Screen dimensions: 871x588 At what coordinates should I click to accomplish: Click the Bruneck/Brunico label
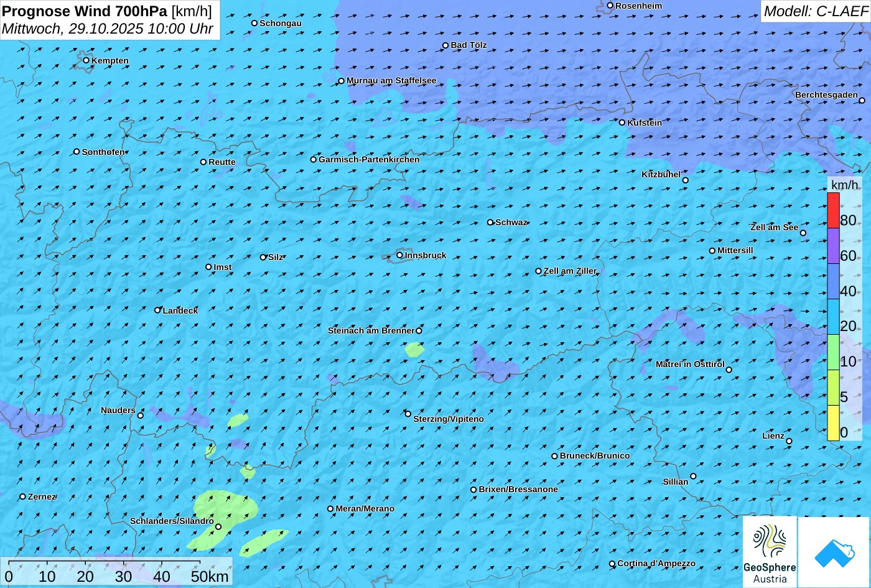click(x=595, y=455)
